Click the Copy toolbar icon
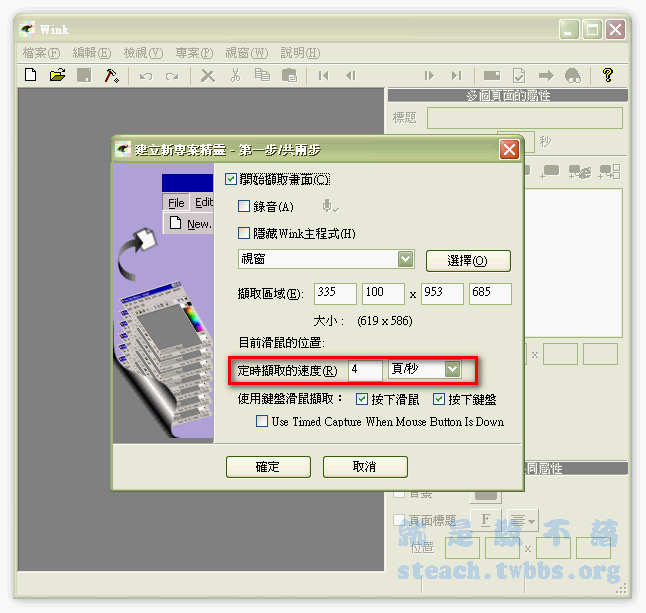 (262, 75)
